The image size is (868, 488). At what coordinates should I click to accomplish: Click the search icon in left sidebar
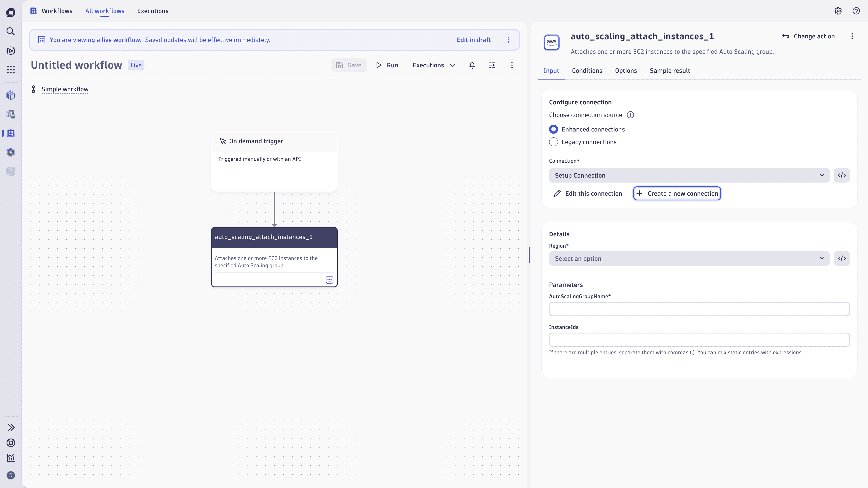(11, 31)
